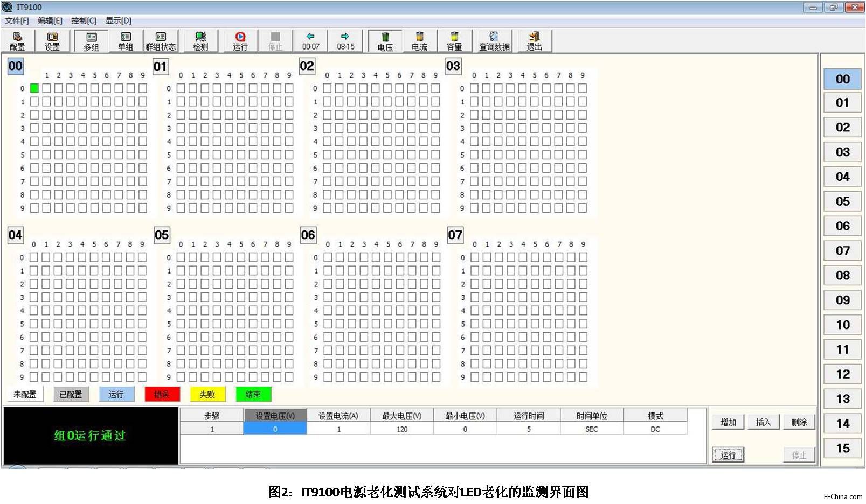Click the 插入 insert step button

pyautogui.click(x=764, y=422)
